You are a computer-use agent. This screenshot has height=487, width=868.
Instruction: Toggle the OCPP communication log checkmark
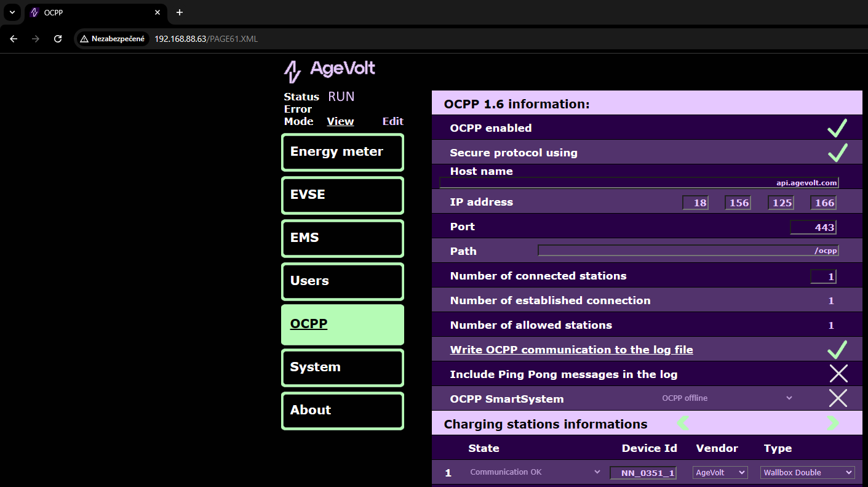click(837, 349)
